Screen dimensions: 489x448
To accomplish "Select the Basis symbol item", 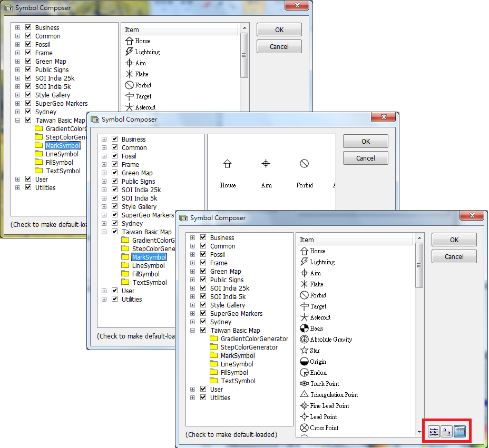I will tap(316, 328).
